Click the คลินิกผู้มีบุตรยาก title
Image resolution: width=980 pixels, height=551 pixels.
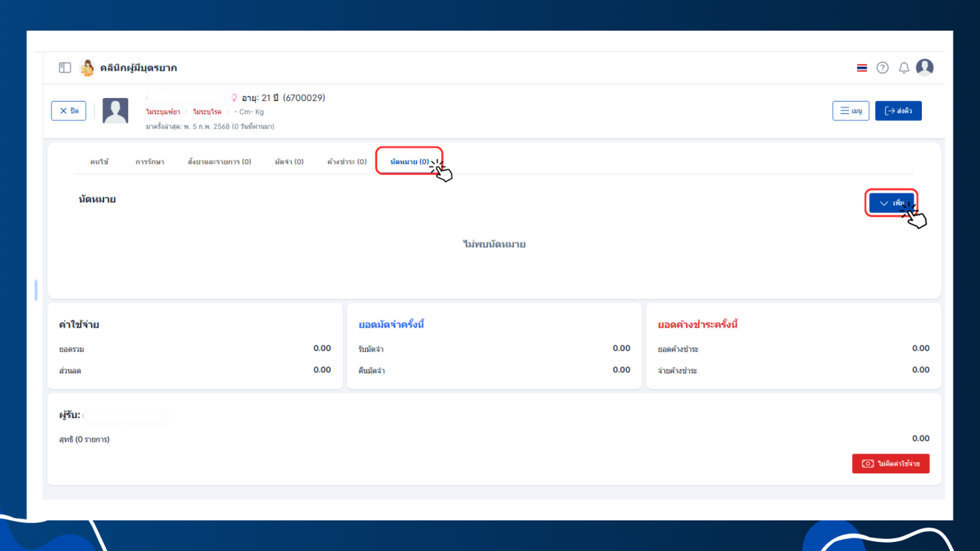[139, 68]
